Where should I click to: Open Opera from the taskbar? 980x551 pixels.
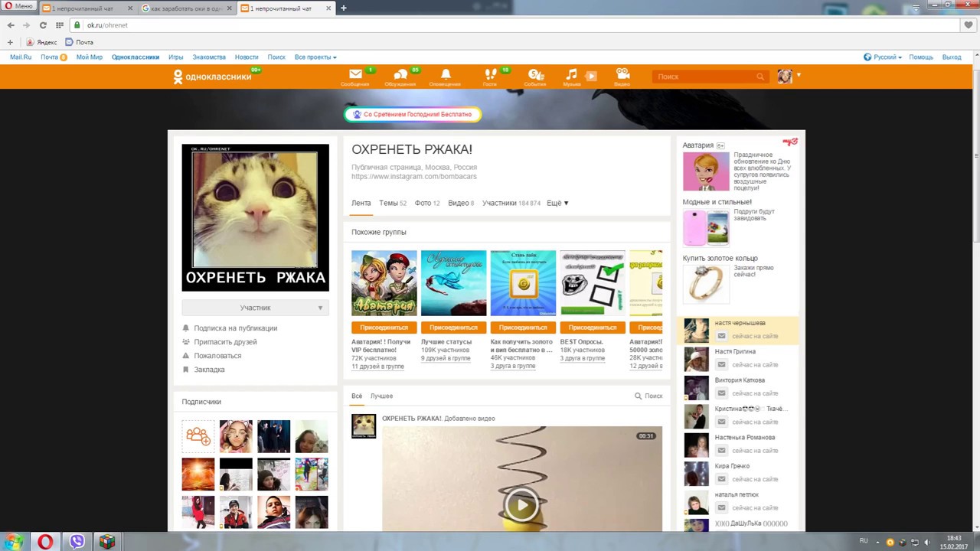[x=45, y=542]
